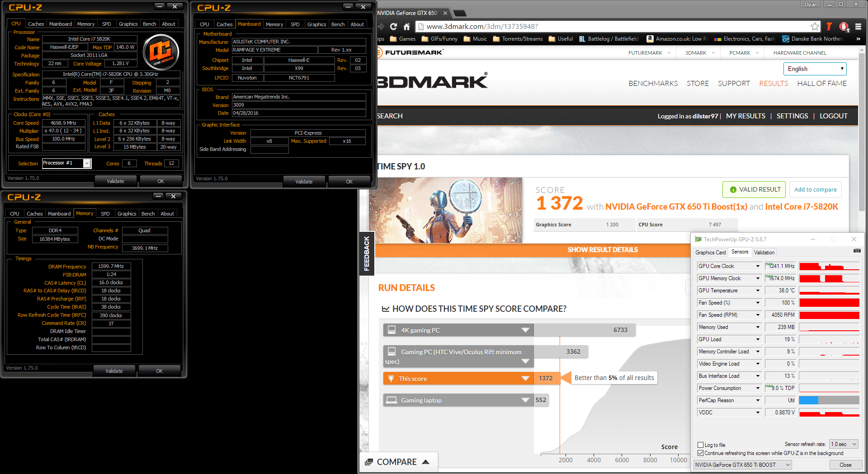Click Validate in CPU tab window
The width and height of the screenshot is (868, 474).
tap(115, 181)
